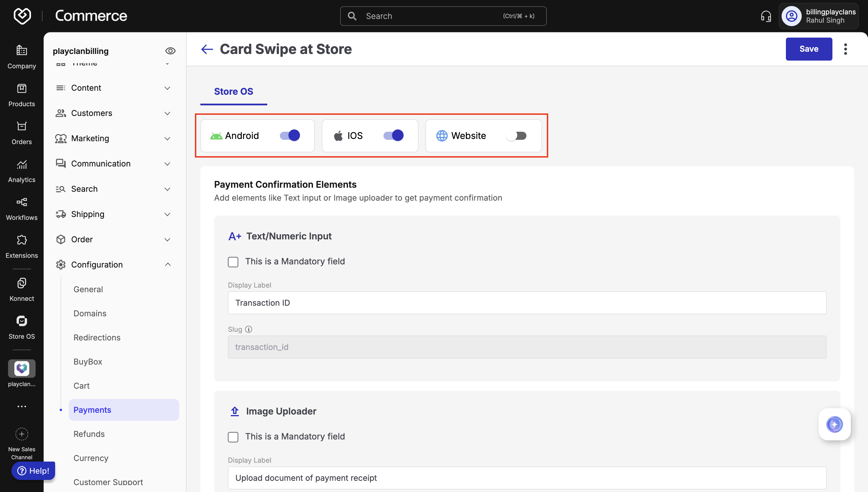Open the Extensions puzzle icon
Screen dimensions: 868x492
pos(22,241)
